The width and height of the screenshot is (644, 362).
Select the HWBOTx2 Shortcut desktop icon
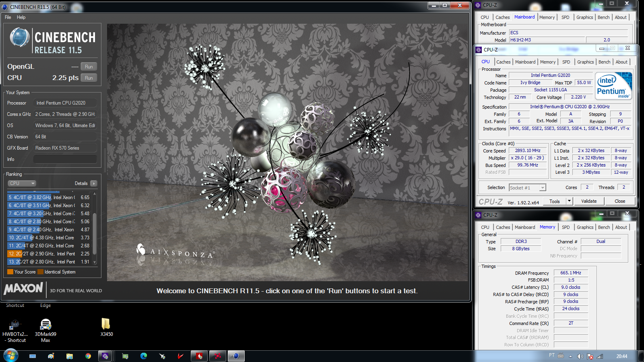point(15,331)
